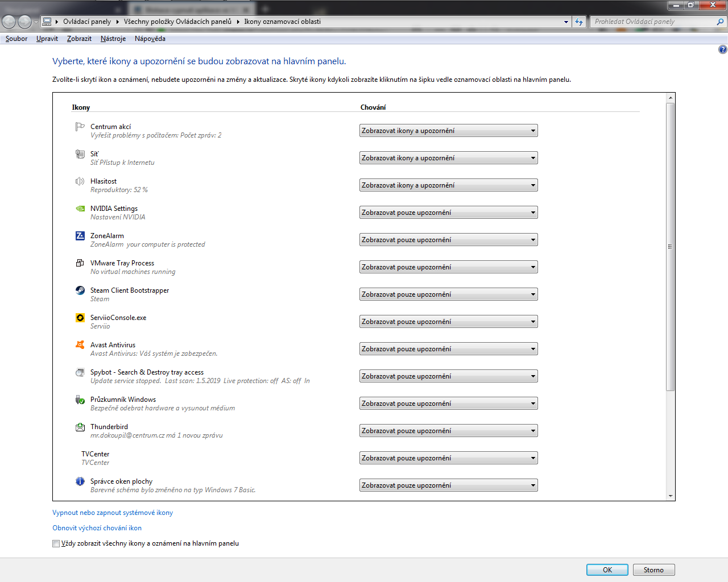Open behavior dropdown for ServiioConsole.exe
The height and width of the screenshot is (582, 728).
449,322
